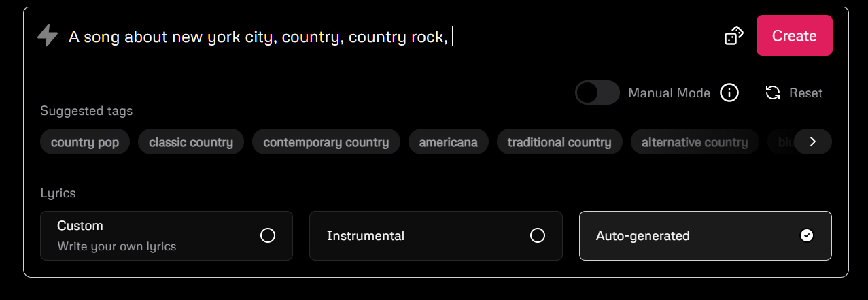
Task: Open the Manual Mode info icon
Action: click(729, 93)
